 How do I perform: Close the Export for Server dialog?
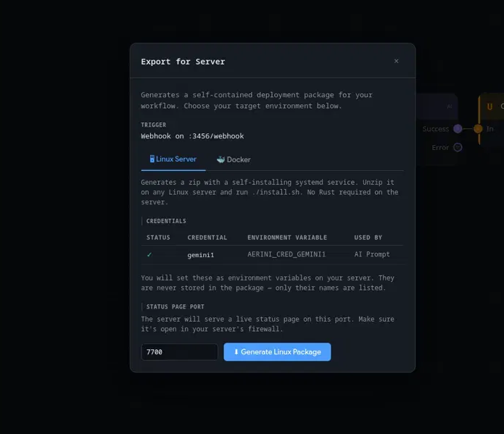tap(396, 61)
